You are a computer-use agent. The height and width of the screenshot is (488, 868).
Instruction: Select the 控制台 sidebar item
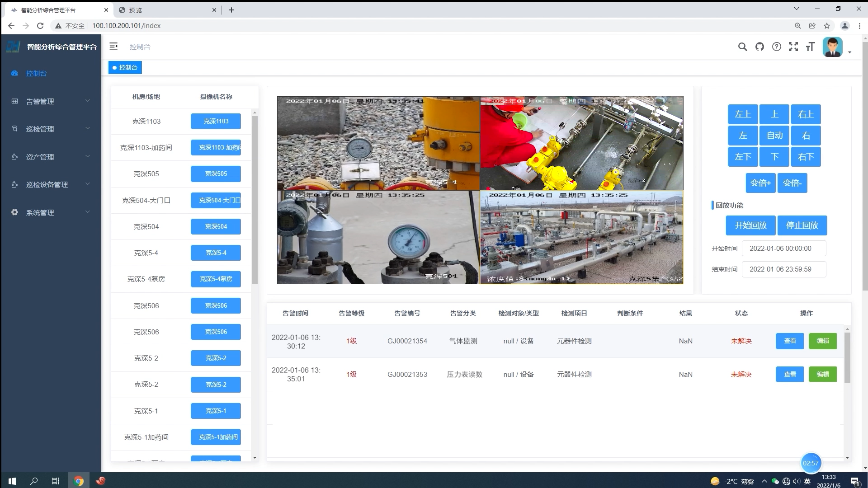tap(36, 73)
